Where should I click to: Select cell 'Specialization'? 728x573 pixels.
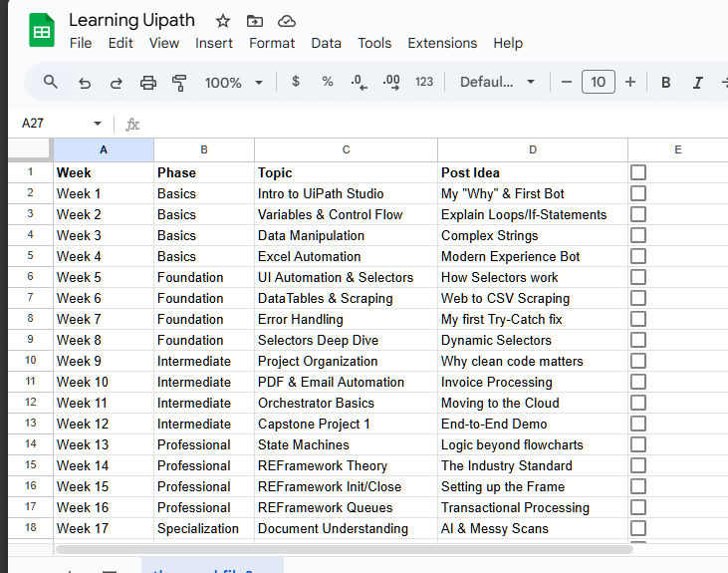204,528
